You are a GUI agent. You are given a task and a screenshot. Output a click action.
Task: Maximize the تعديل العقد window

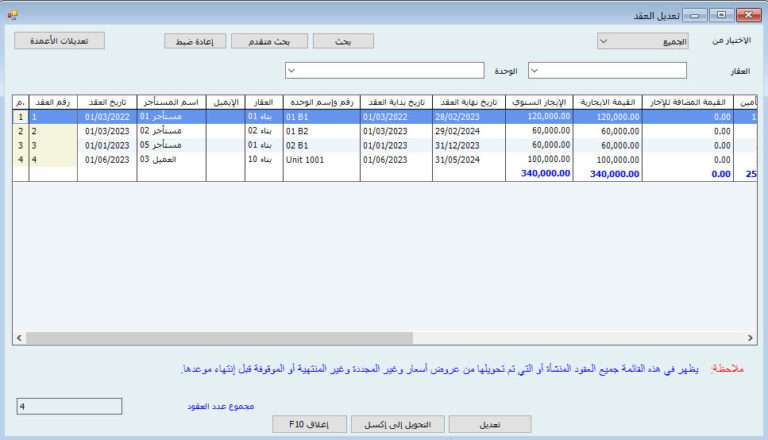click(719, 15)
